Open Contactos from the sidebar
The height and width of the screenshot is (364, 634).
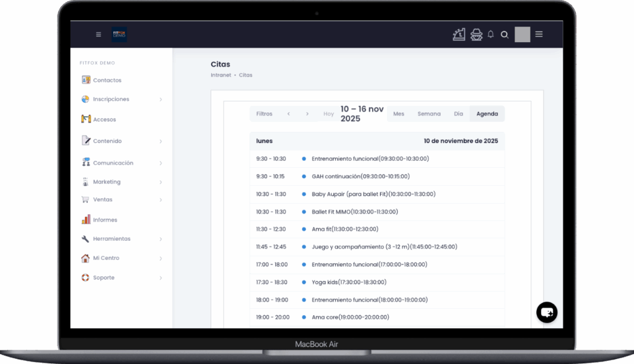point(107,80)
